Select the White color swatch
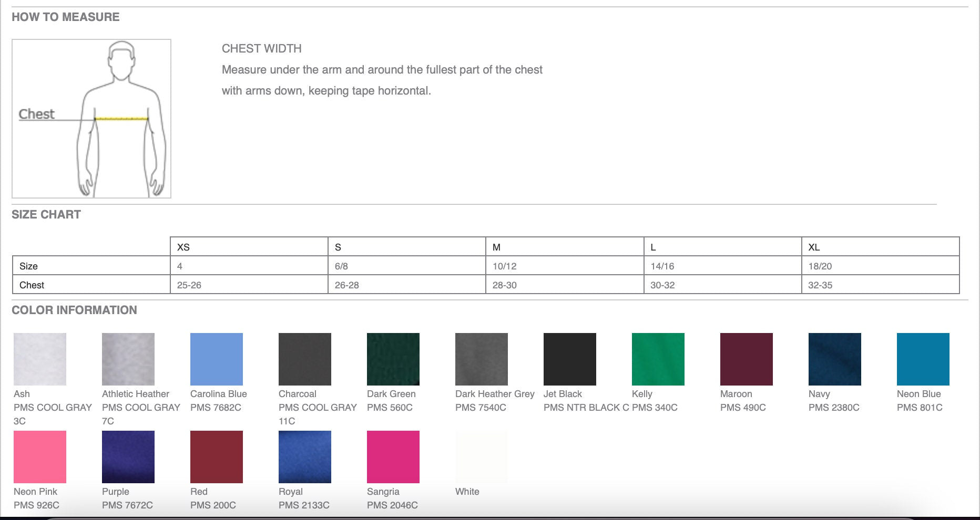This screenshot has height=520, width=980. [x=482, y=457]
